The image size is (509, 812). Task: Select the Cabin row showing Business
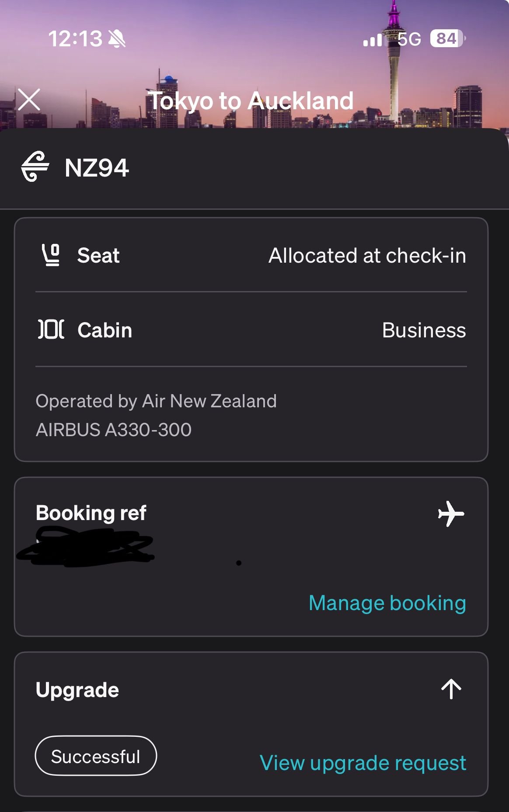pos(251,330)
